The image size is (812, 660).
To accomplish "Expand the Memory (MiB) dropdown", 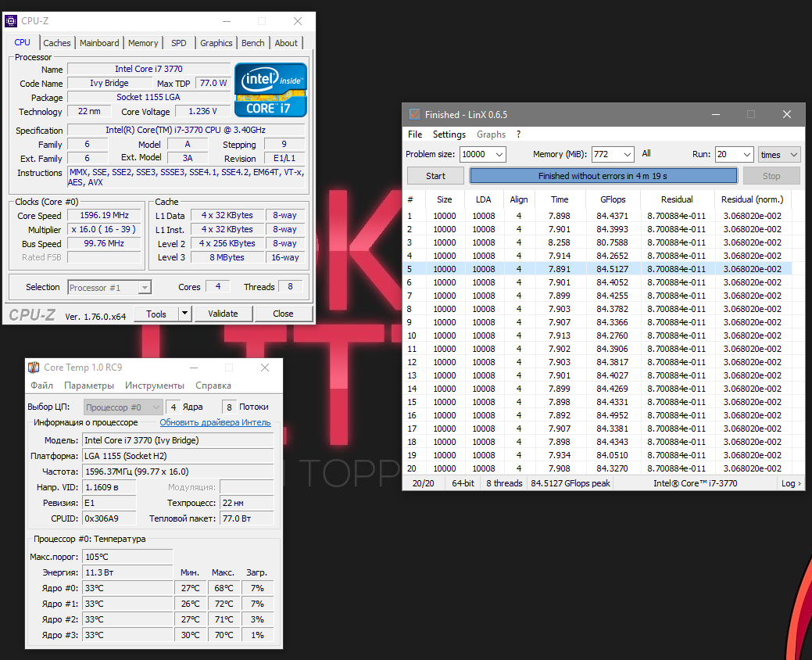I will tap(627, 154).
